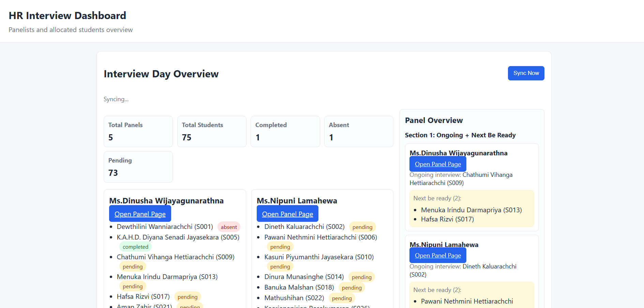The width and height of the screenshot is (644, 308).
Task: Click Kasuni Piyumanthi Jayasekara (S010) student entry
Action: 319,257
